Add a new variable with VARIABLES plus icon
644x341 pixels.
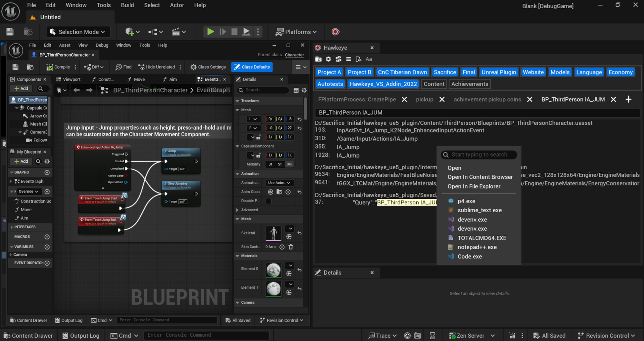pyautogui.click(x=47, y=247)
